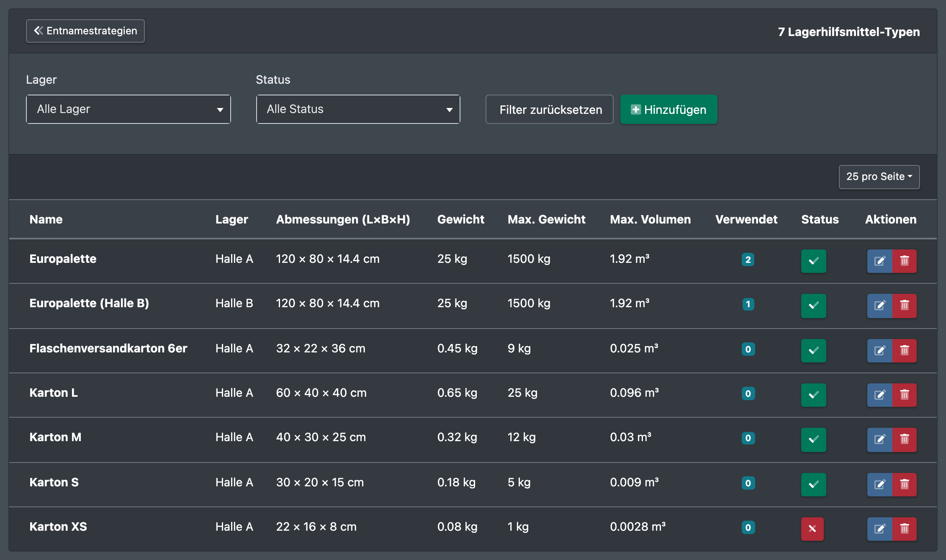
Task: Click the Verwendet badge 1 for Halle B
Action: point(748,304)
